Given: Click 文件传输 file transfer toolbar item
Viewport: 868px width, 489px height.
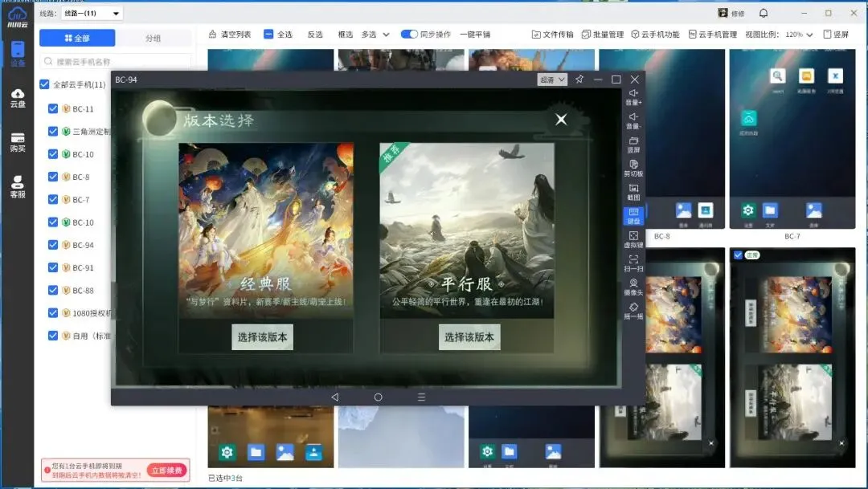Looking at the screenshot, I should [552, 35].
